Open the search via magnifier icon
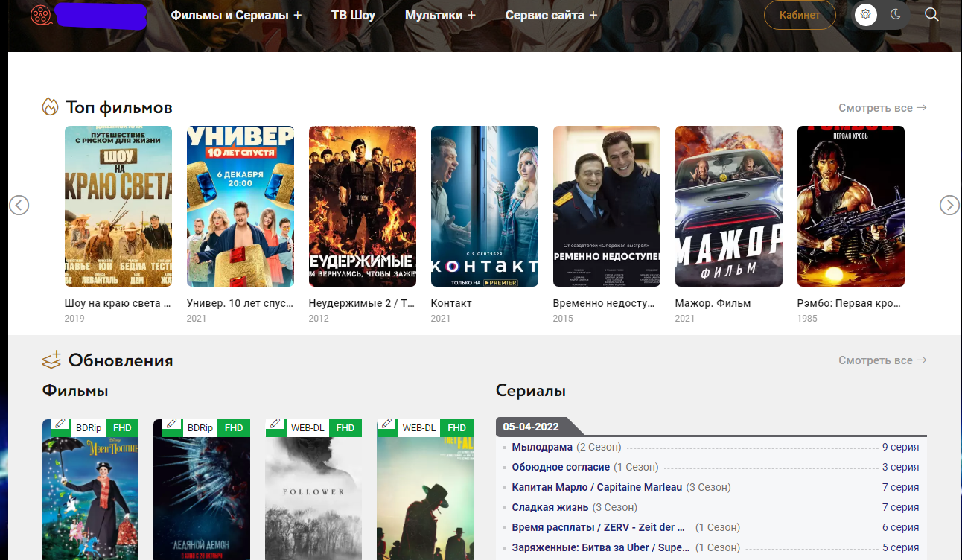Viewport: 962px width, 560px height. tap(931, 15)
